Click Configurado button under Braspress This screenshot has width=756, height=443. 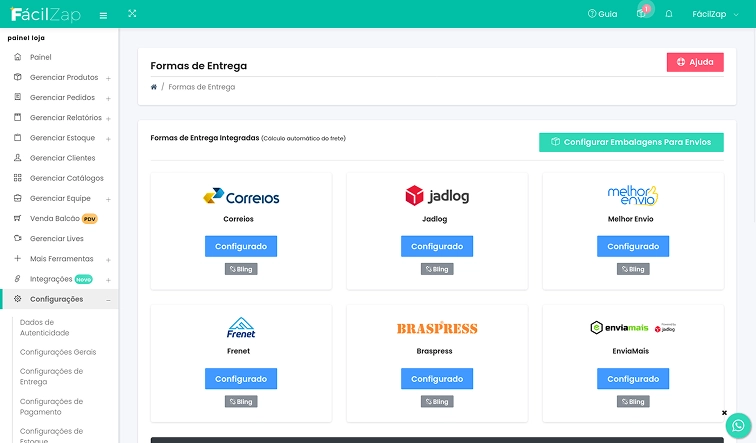tap(437, 379)
